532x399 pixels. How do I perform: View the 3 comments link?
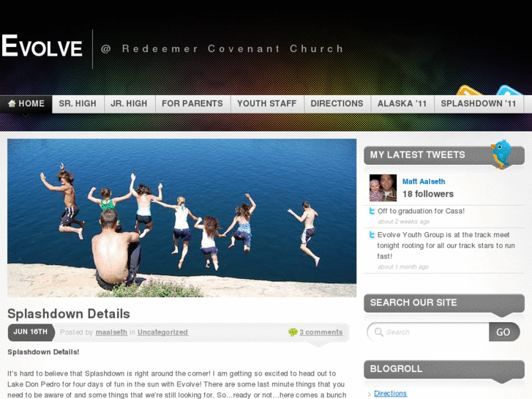coord(321,332)
